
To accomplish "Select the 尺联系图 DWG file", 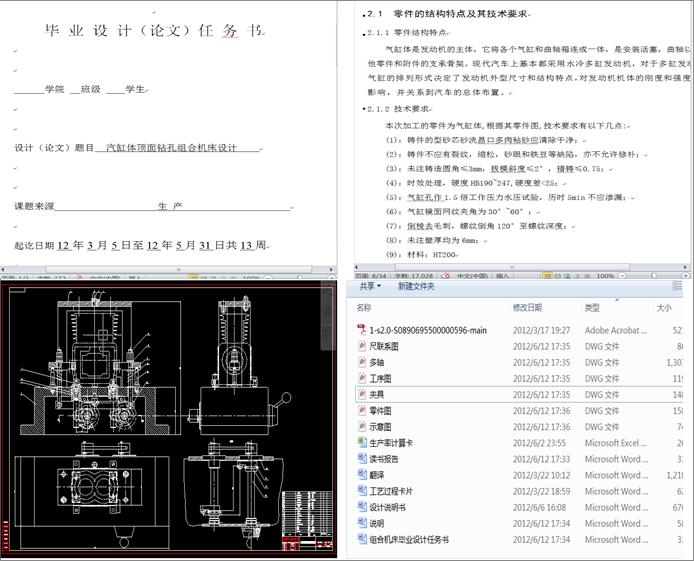I will (378, 346).
